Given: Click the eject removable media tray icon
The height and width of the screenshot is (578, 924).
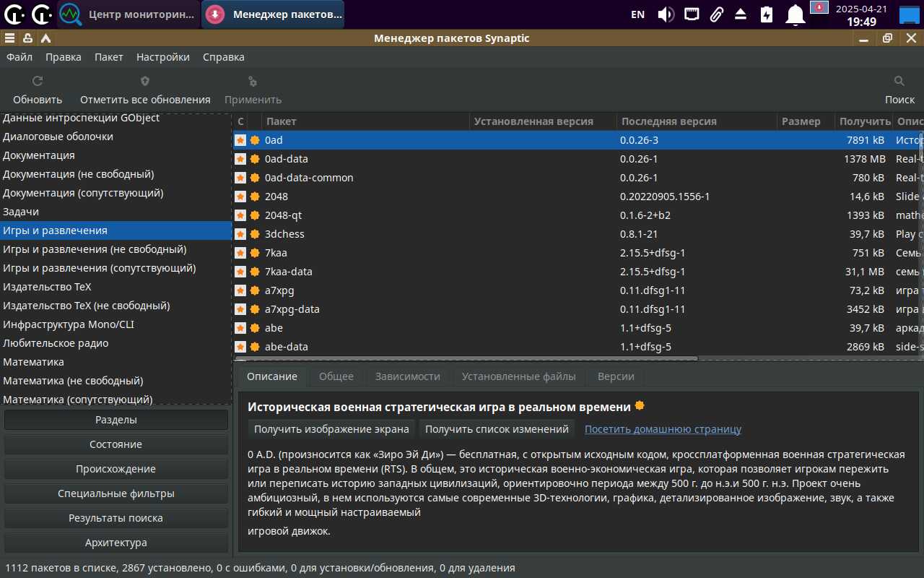Looking at the screenshot, I should (741, 14).
